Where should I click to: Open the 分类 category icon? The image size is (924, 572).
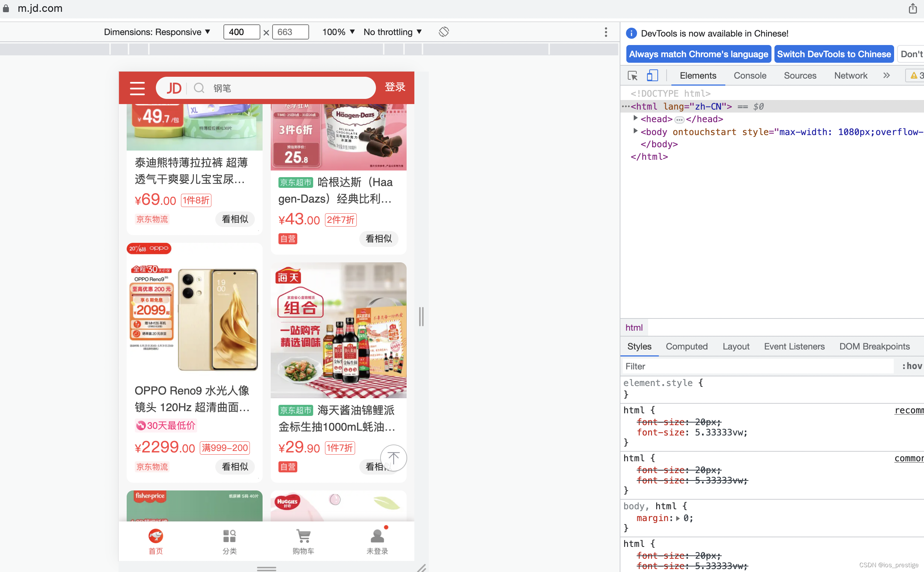229,537
